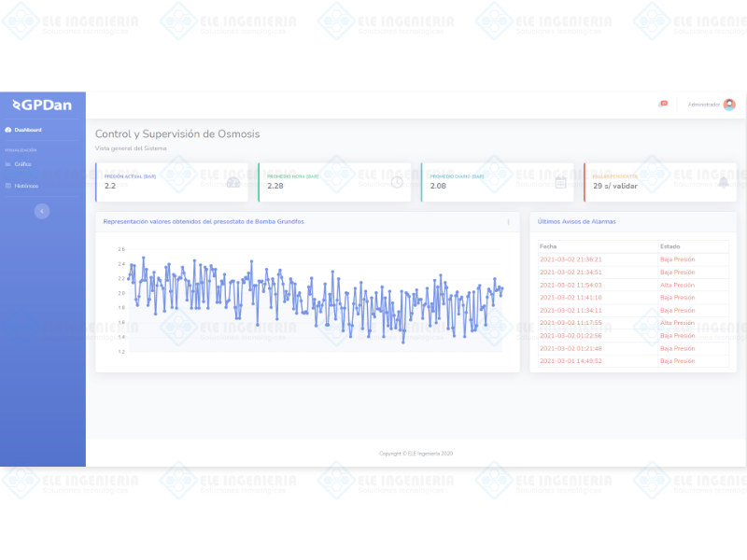
Task: Collapse the sidebar with the round arrow button
Action: pos(42,211)
